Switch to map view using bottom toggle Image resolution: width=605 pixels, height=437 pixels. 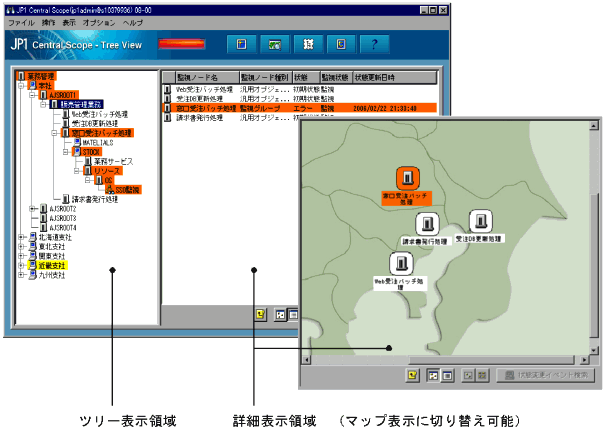point(435,375)
